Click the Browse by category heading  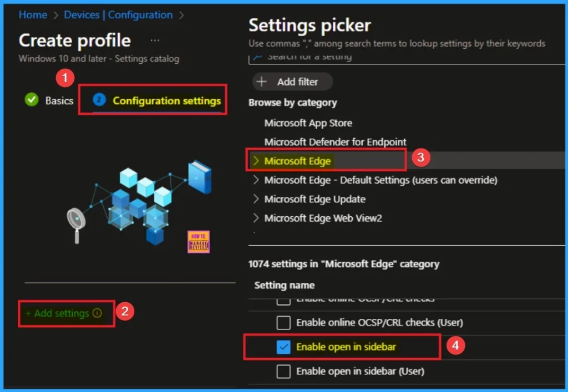tap(293, 103)
